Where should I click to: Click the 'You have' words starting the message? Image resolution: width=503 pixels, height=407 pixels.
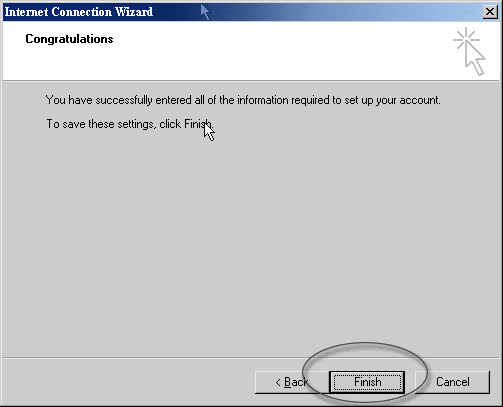(x=69, y=100)
